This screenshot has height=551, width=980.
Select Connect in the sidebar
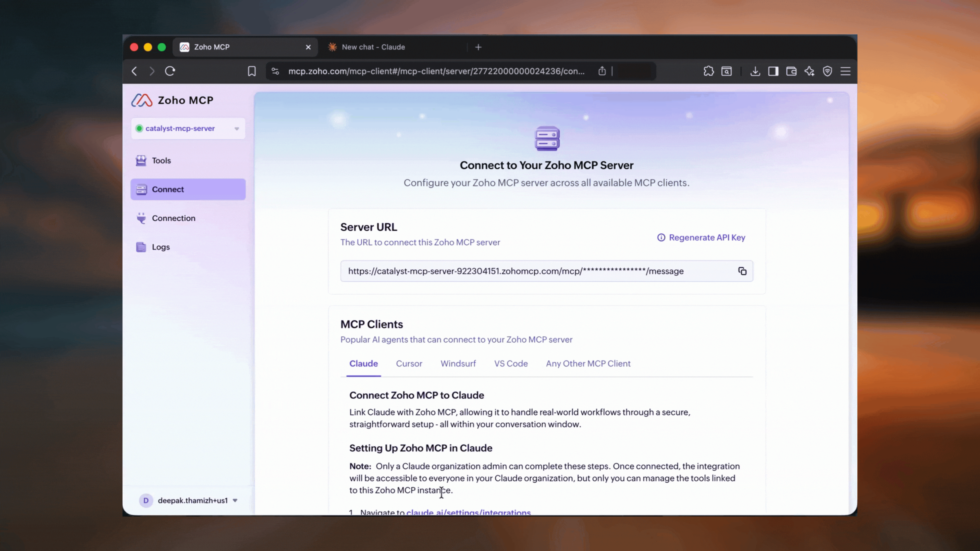pos(188,189)
